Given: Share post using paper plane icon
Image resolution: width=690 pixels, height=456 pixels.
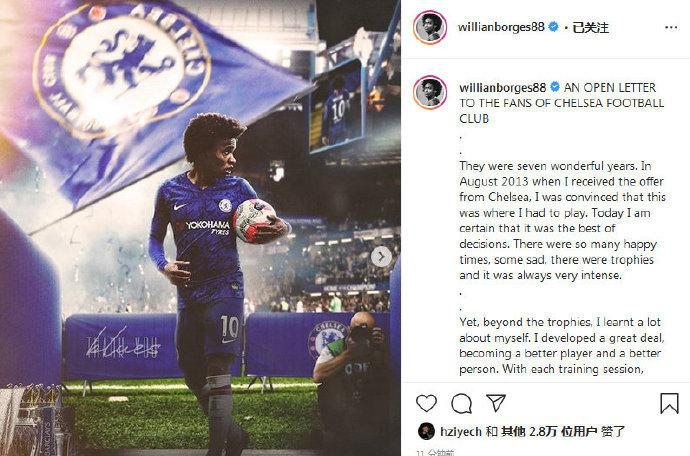Looking at the screenshot, I should (496, 403).
